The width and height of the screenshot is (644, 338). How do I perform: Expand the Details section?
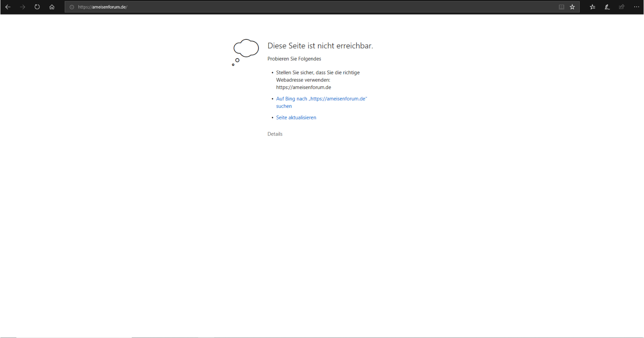[x=275, y=134]
